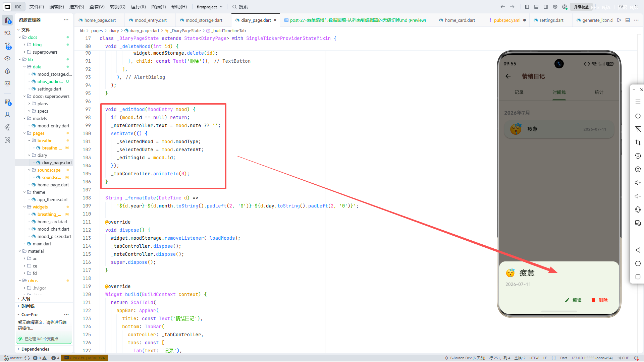Open firstproject dropdown in title bar
Viewport: 644px width, 362px height.
click(209, 7)
